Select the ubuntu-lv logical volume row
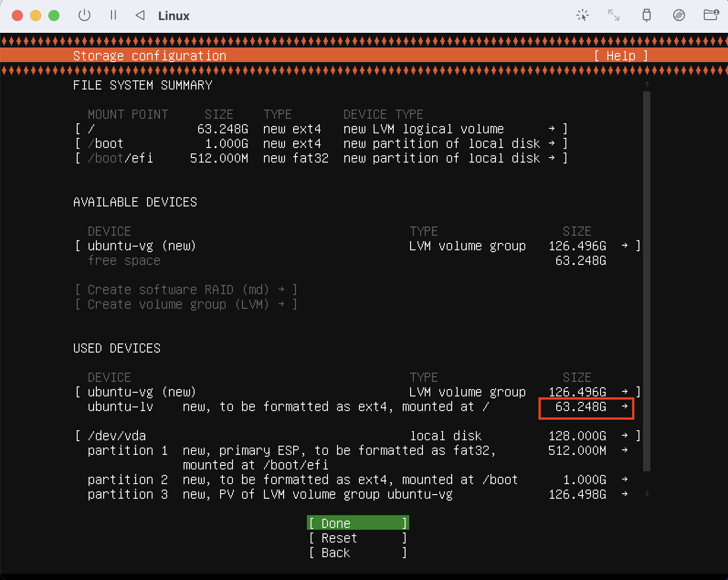Screen dimensions: 728x580 [358, 406]
